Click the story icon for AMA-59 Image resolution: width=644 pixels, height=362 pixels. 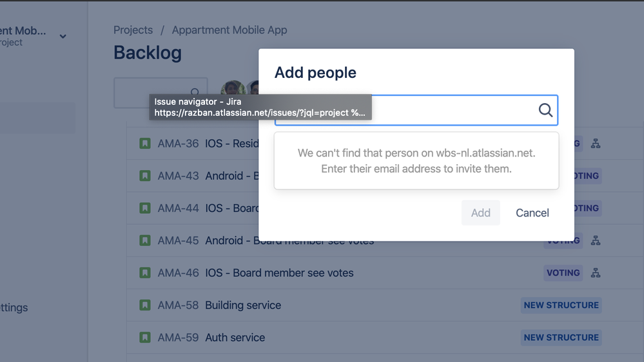144,338
